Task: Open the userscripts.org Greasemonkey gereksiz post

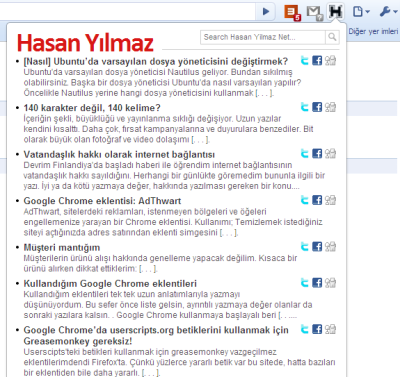Action: (x=156, y=336)
